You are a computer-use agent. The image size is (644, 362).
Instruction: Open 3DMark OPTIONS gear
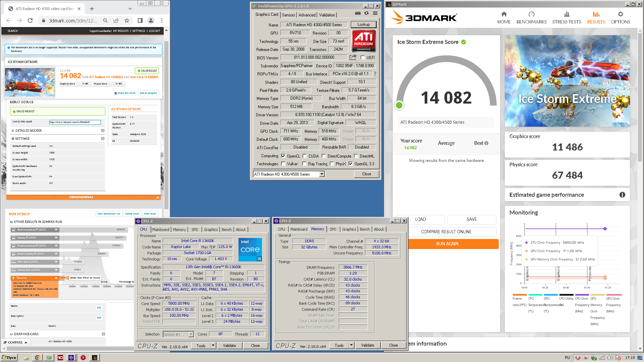621,18
